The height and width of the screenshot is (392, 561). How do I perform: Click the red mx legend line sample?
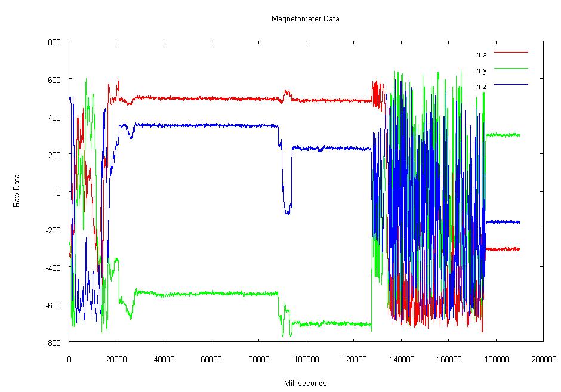click(511, 52)
